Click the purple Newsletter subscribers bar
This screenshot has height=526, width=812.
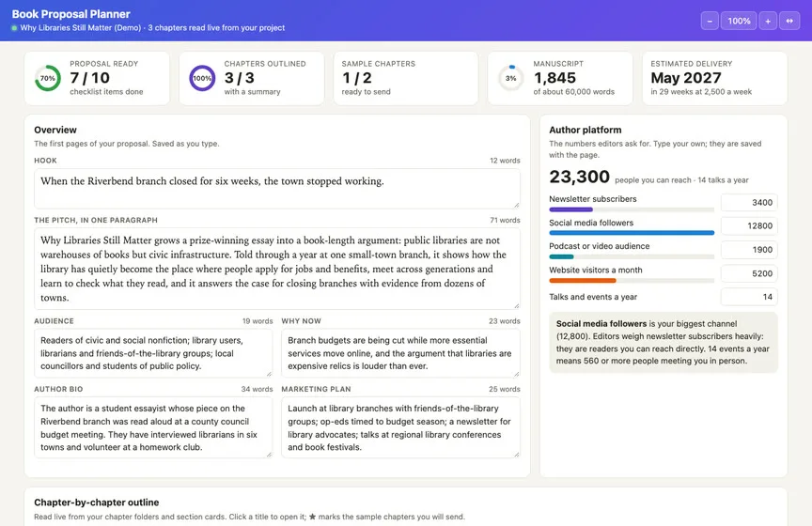570,209
